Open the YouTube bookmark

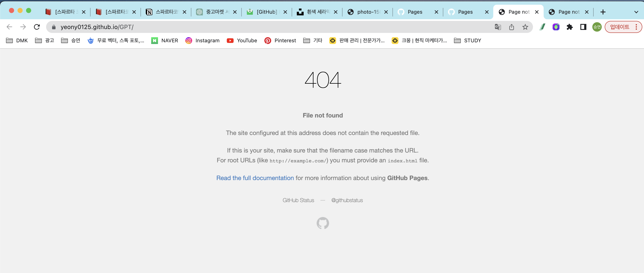pyautogui.click(x=242, y=41)
